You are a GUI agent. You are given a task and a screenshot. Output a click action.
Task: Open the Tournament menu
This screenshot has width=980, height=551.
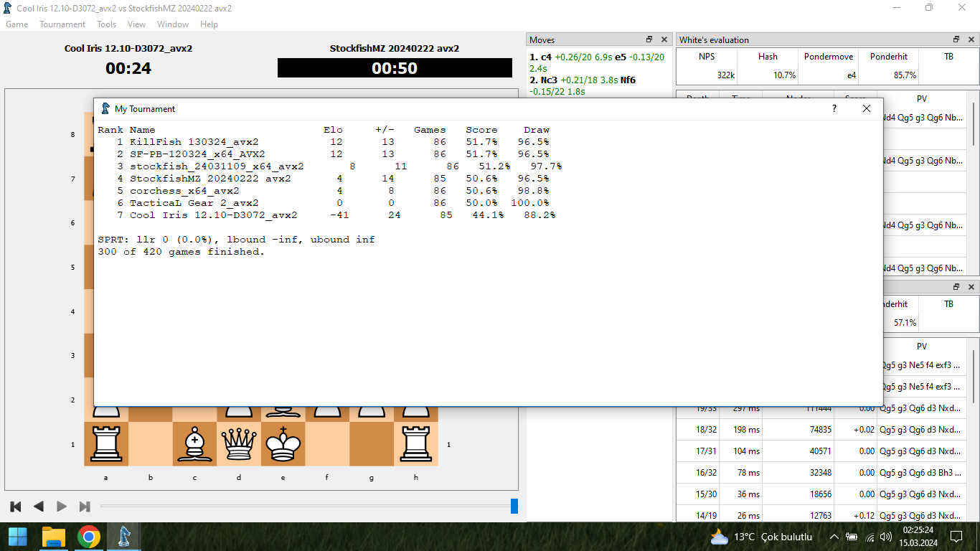click(x=62, y=24)
